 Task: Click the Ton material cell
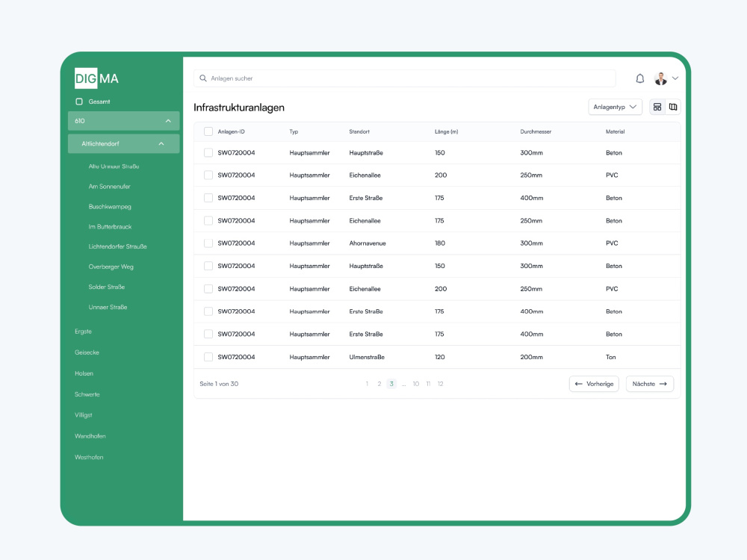611,357
